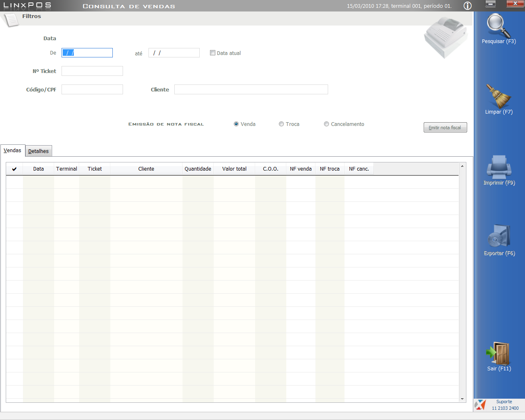Sort by the Quantidade column header
This screenshot has height=420, width=525.
pos(198,169)
